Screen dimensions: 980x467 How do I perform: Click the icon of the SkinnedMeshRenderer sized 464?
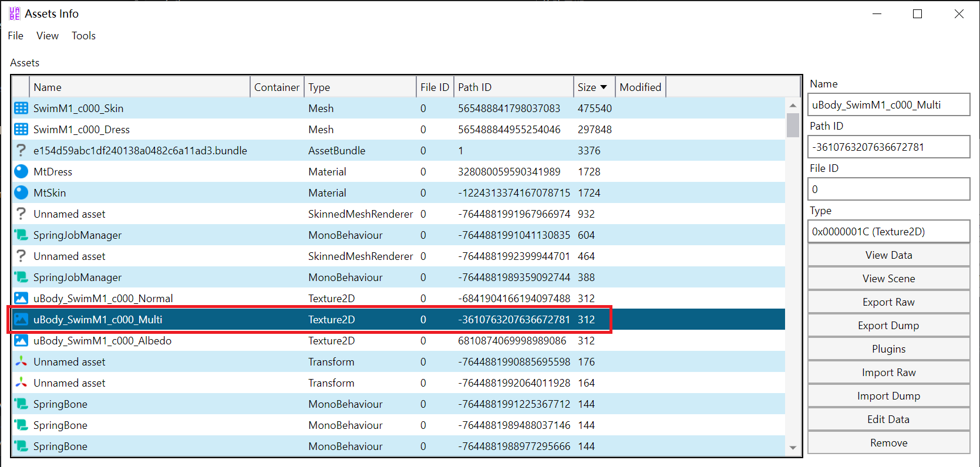point(21,256)
